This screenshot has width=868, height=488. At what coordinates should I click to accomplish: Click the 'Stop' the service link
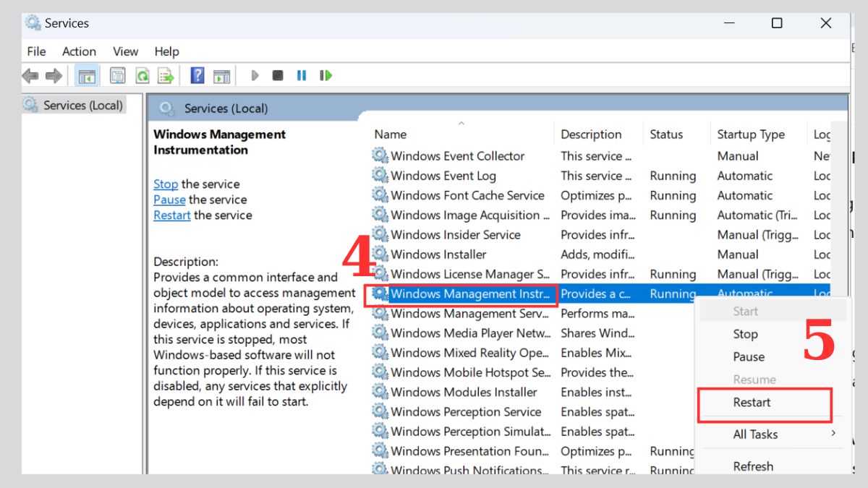click(166, 184)
